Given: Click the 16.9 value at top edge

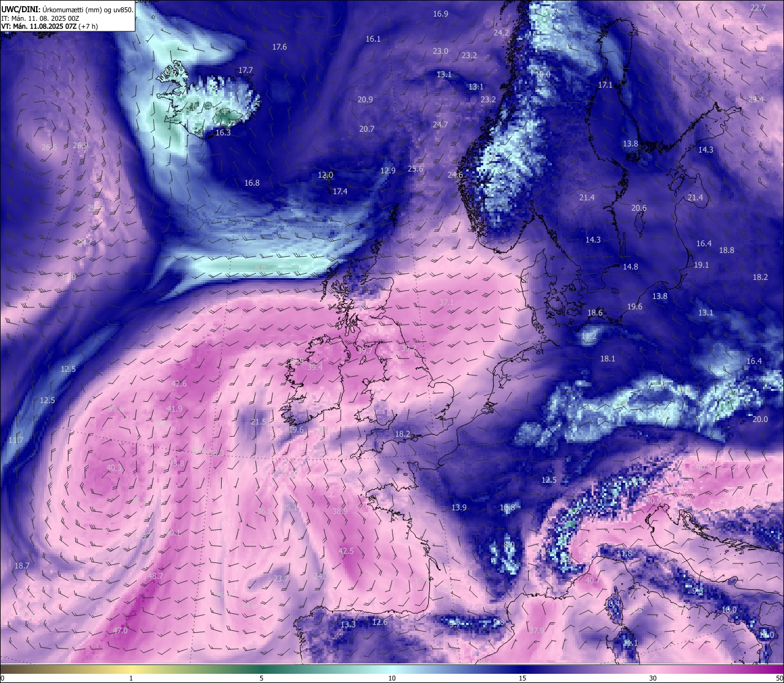Looking at the screenshot, I should 440,13.
